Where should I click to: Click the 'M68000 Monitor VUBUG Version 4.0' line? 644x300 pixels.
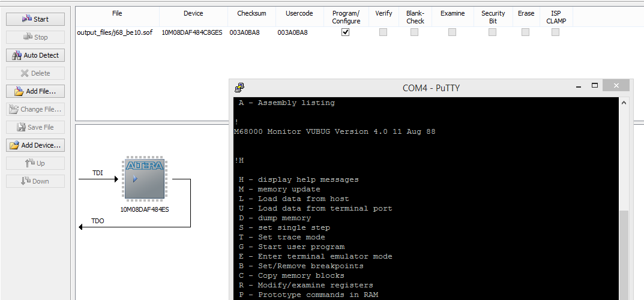(335, 132)
